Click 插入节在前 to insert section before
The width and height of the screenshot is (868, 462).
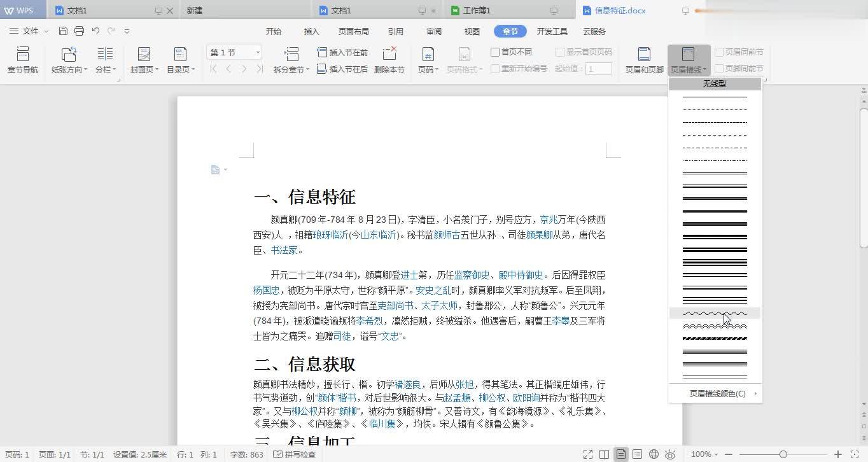pyautogui.click(x=342, y=53)
